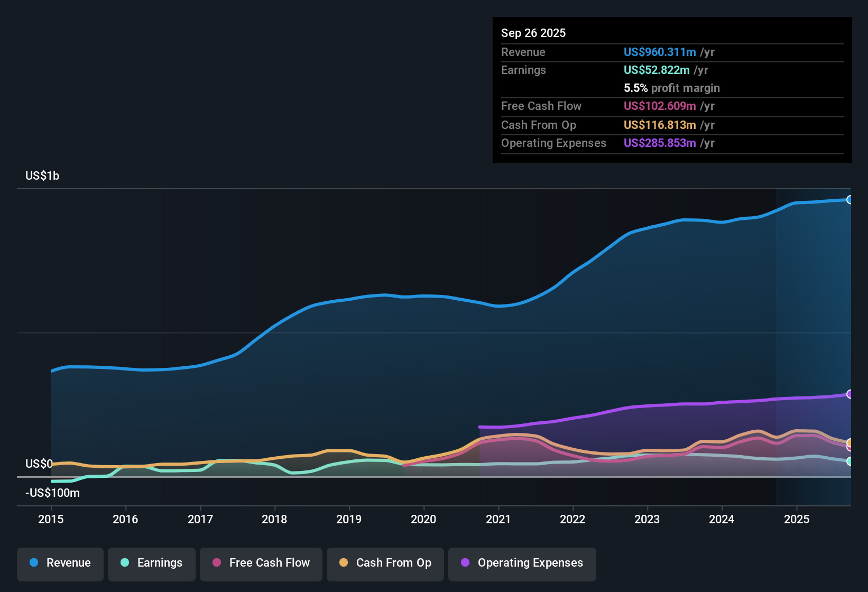Image resolution: width=868 pixels, height=592 pixels.
Task: Click the US$1b y-axis label
Action: pyautogui.click(x=42, y=176)
